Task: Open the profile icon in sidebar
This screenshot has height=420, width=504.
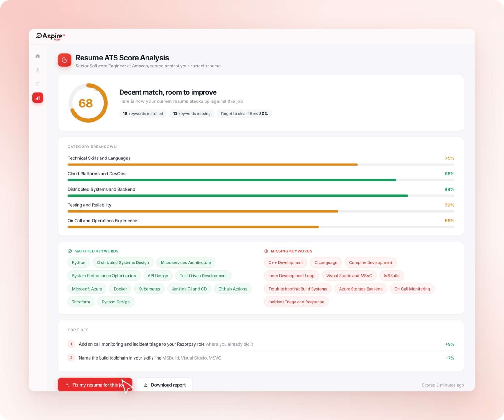Action: [x=37, y=70]
